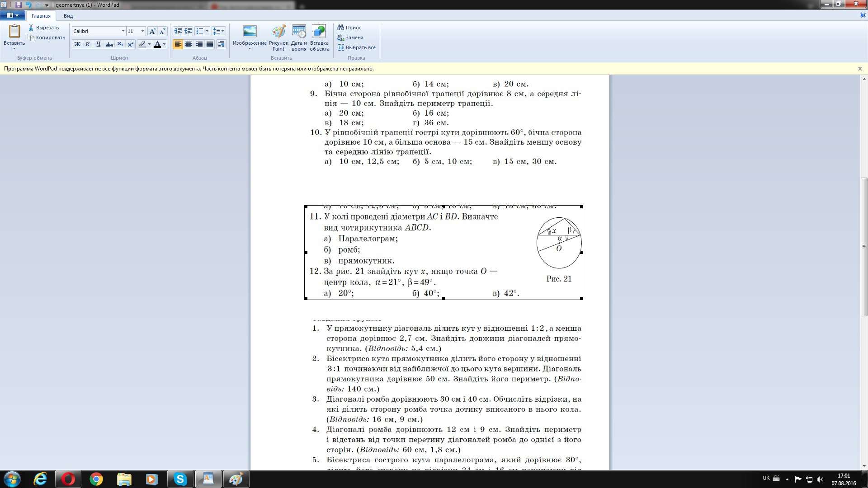Open volume control in system tray
The height and width of the screenshot is (488, 868).
click(x=820, y=479)
